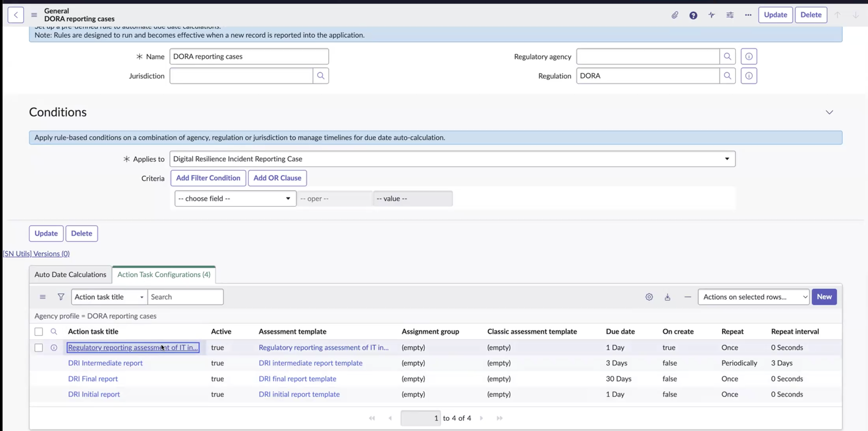Select all rows checkbox in list header

point(39,331)
